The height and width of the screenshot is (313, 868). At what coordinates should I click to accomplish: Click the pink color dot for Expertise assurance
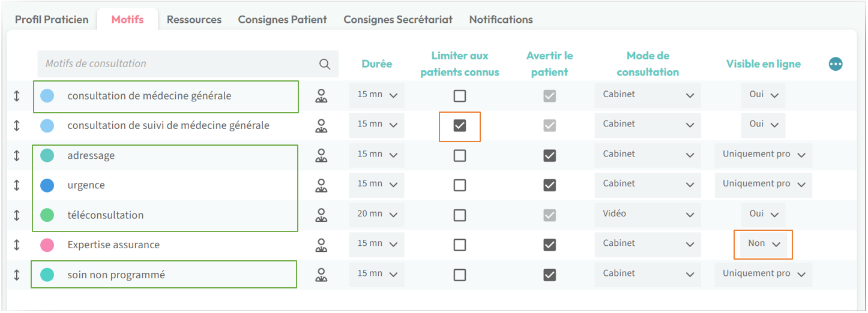pos(47,245)
